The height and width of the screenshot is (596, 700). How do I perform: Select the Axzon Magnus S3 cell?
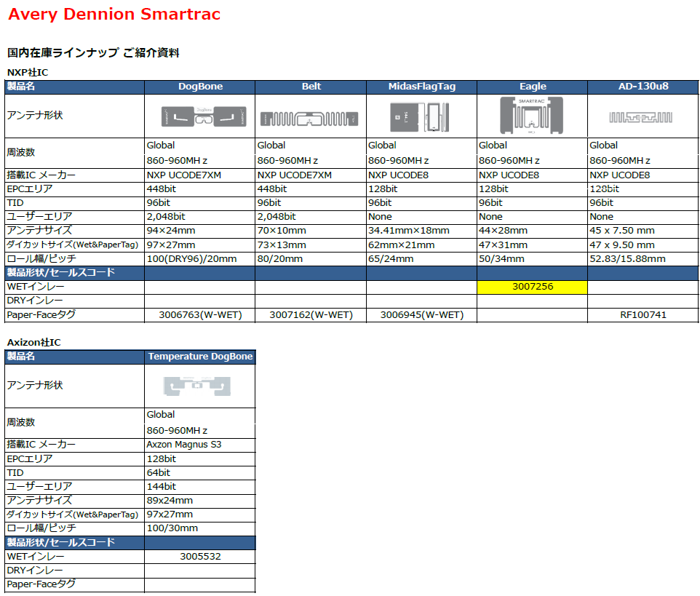pos(183,445)
